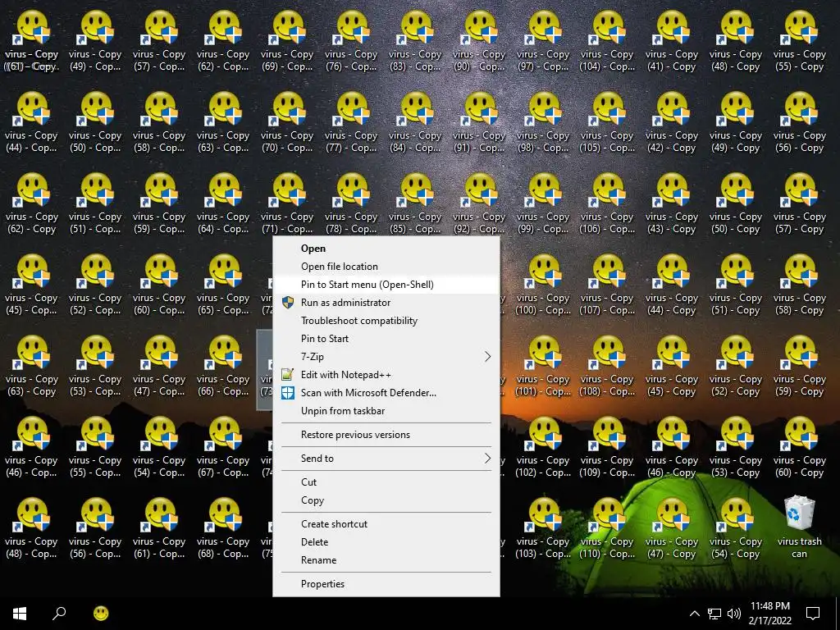Choose the plain Pin to Start entry

click(386, 339)
